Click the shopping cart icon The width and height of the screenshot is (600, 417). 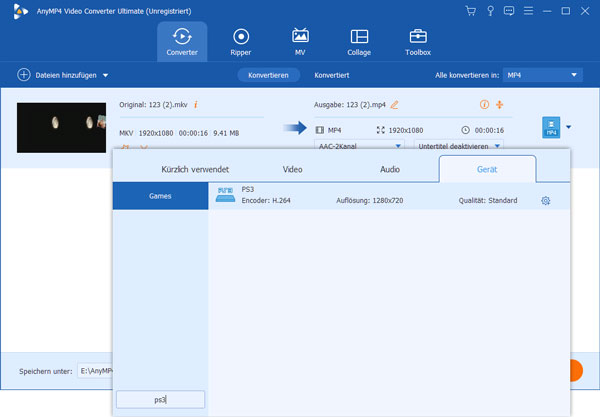471,11
